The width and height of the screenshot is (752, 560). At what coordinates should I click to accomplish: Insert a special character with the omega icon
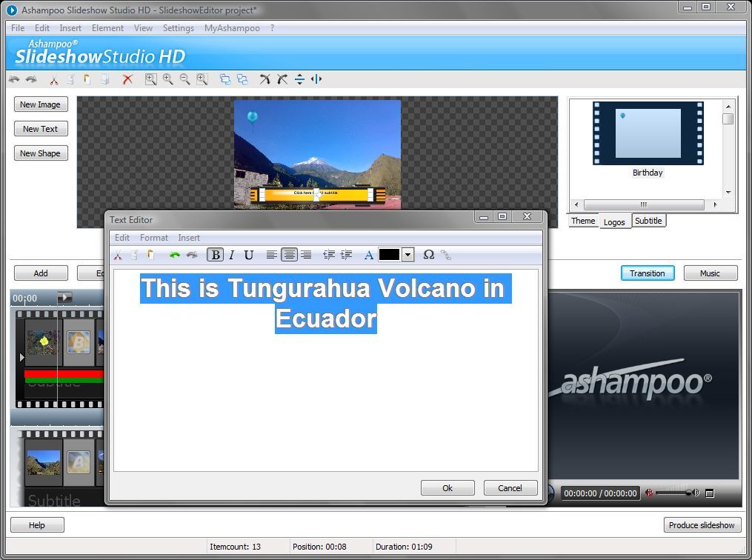[x=429, y=255]
